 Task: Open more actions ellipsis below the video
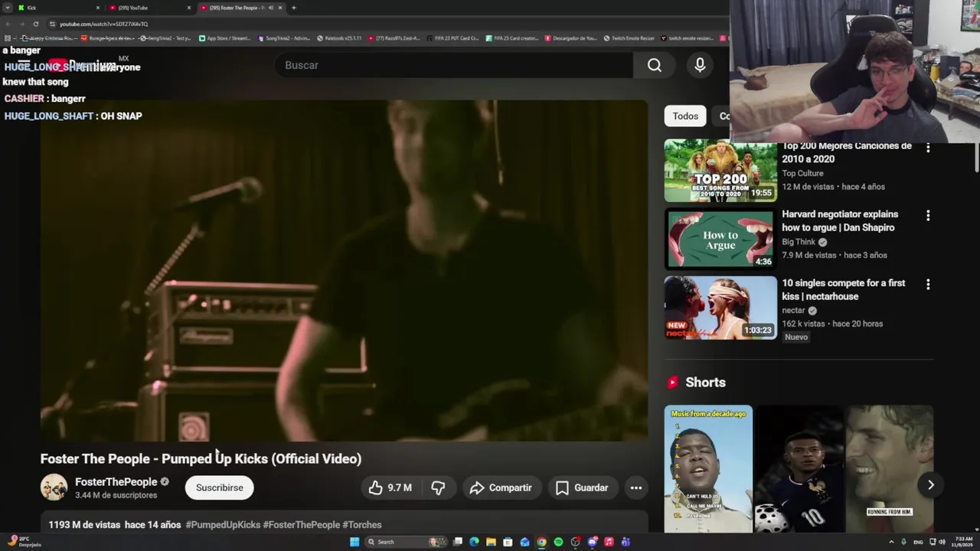coord(635,487)
